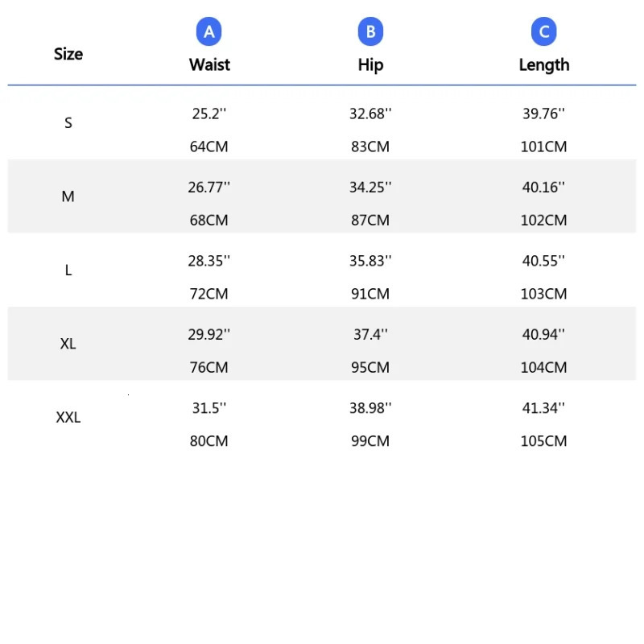
Task: Click the 29.92'' waist measurement
Action: tap(209, 334)
